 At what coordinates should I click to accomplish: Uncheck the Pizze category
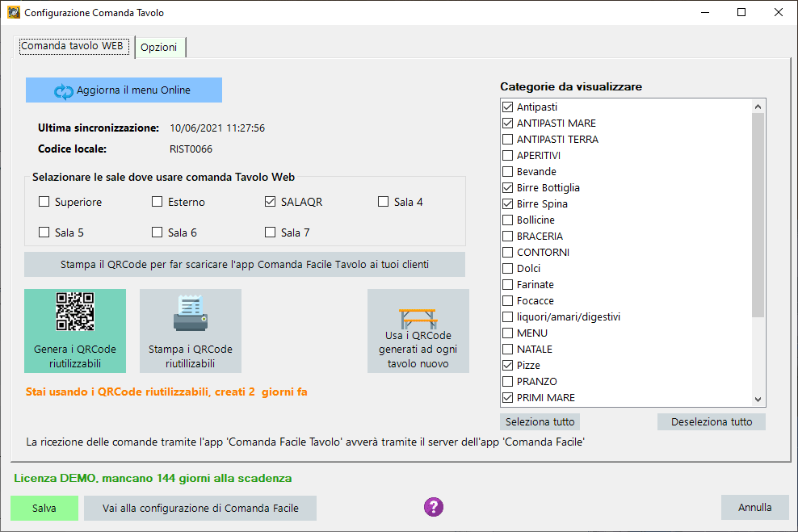point(507,365)
